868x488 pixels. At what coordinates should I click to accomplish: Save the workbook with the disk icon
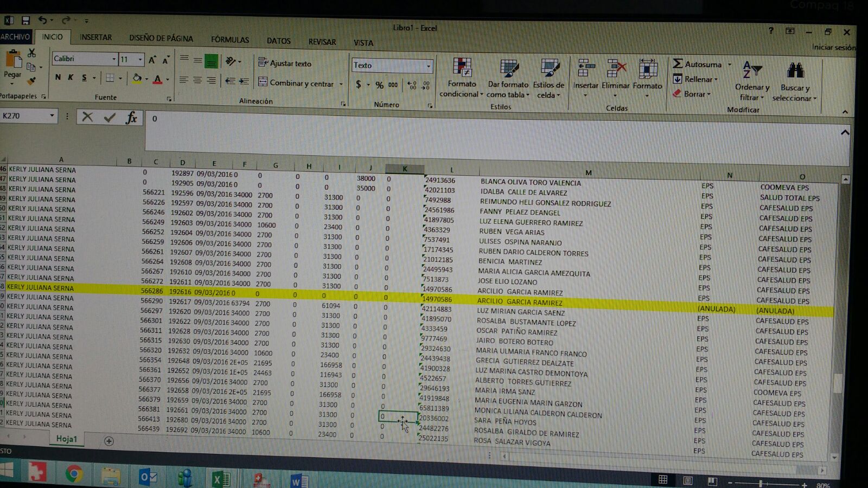click(25, 21)
